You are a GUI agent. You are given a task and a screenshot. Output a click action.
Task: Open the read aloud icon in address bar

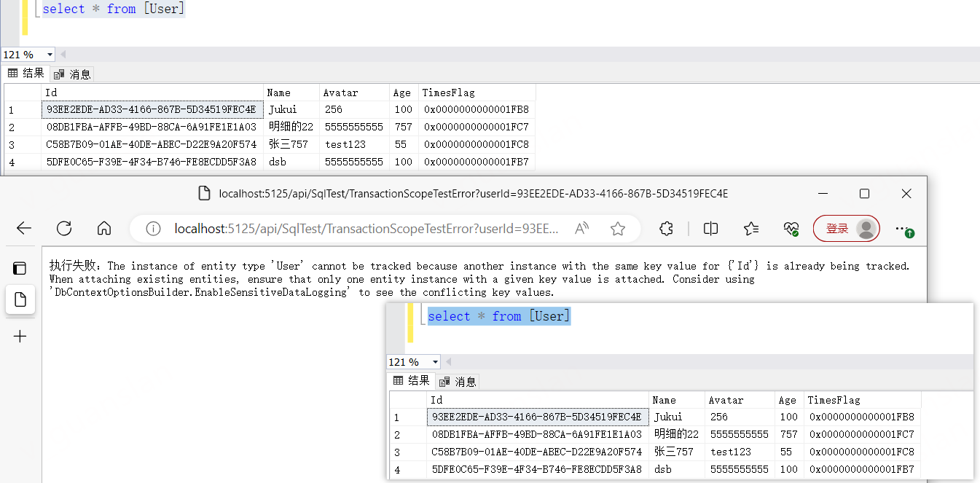[x=581, y=229]
